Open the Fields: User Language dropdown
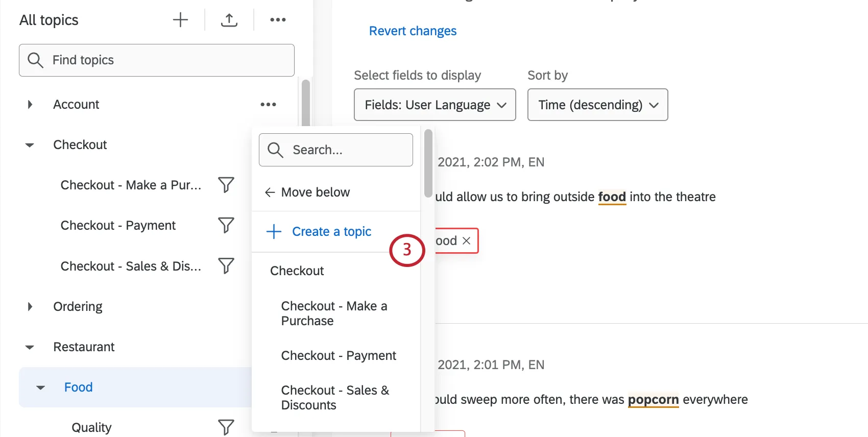Screen dimensions: 868x437 (x=435, y=105)
